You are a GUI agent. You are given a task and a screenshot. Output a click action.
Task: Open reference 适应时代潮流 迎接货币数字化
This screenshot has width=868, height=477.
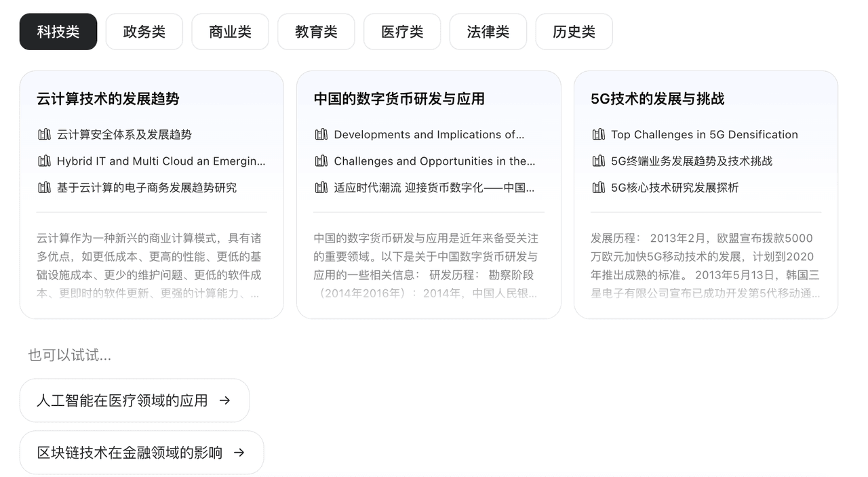[x=434, y=188]
